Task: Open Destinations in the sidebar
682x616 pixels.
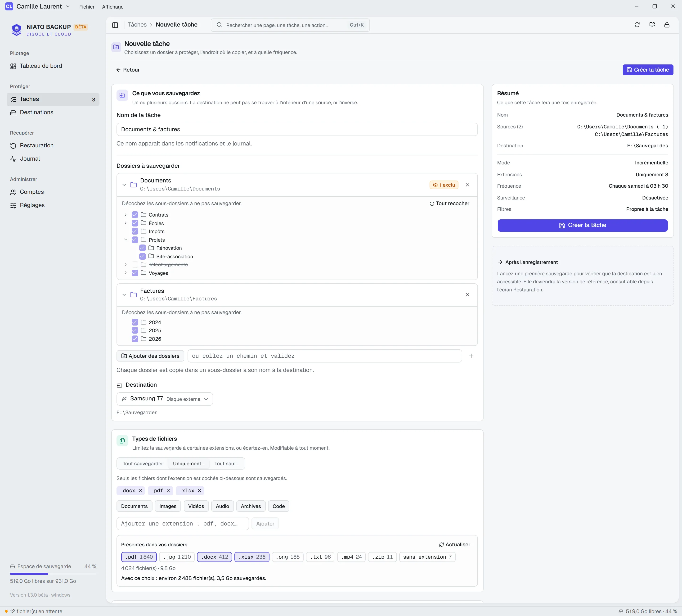Action: tap(53, 112)
